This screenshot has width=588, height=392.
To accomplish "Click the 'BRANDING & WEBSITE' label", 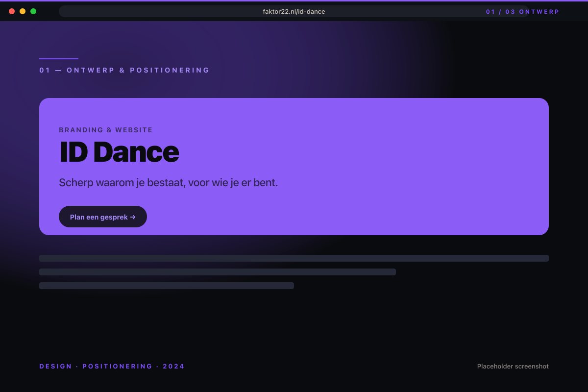I will point(106,130).
